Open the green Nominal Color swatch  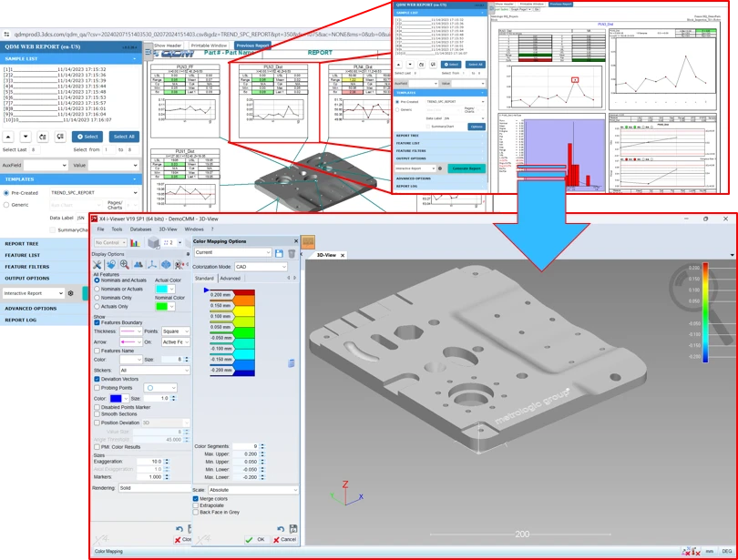pyautogui.click(x=165, y=306)
